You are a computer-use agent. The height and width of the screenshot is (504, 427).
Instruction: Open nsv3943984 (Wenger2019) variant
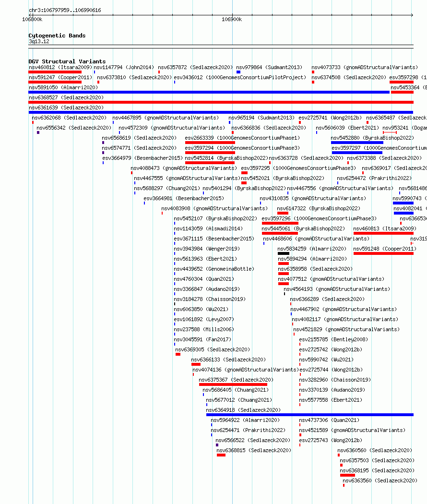207,249
